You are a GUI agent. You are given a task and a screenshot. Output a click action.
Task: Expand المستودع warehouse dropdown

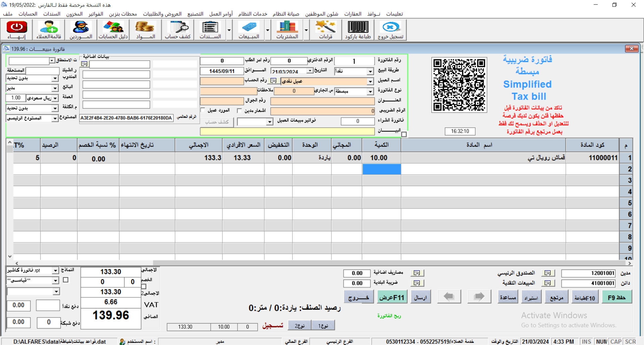tap(55, 118)
